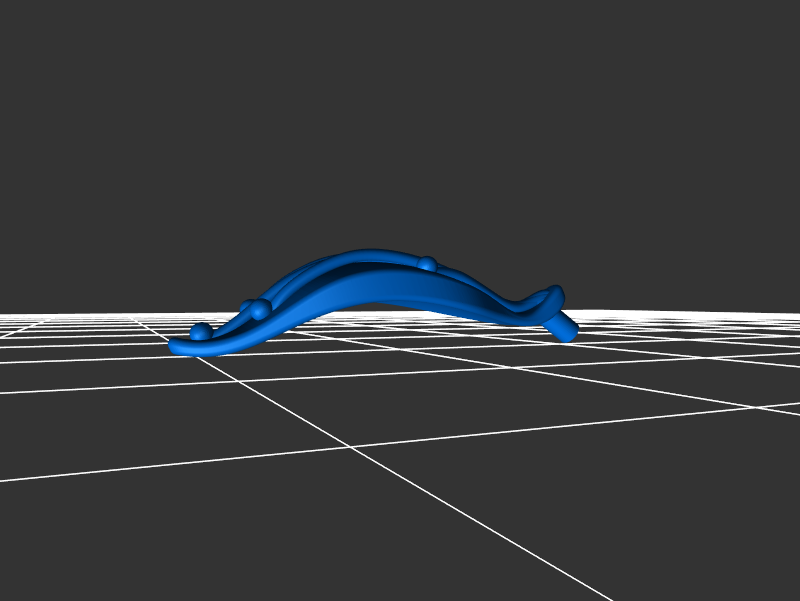Click the cylindrical stub at model's right end
Viewport: 800px width, 601px height.
[564, 327]
